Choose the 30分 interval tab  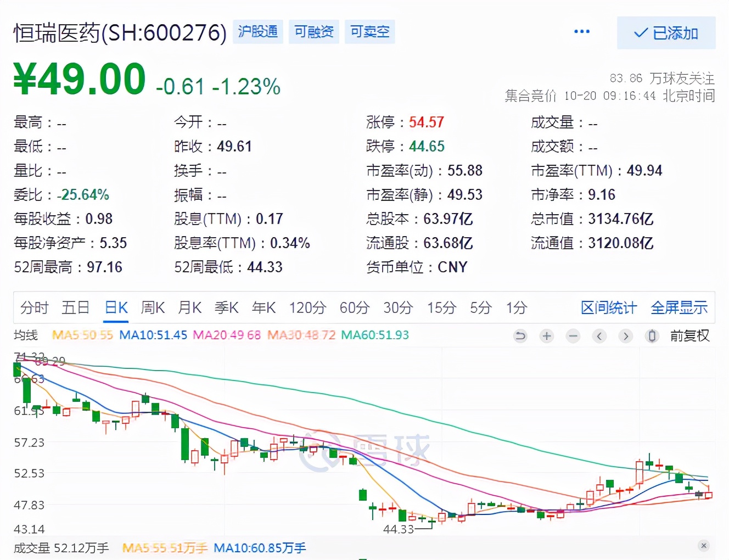398,307
